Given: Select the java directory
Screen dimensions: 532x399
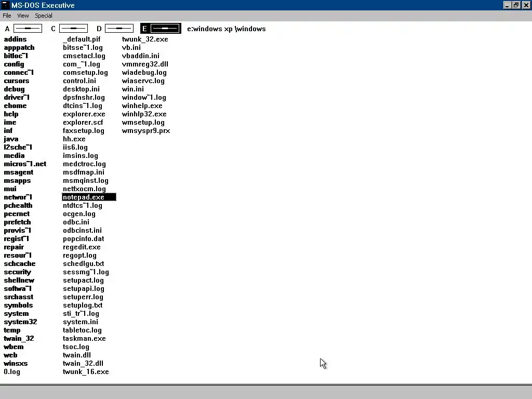Looking at the screenshot, I should pyautogui.click(x=11, y=139).
